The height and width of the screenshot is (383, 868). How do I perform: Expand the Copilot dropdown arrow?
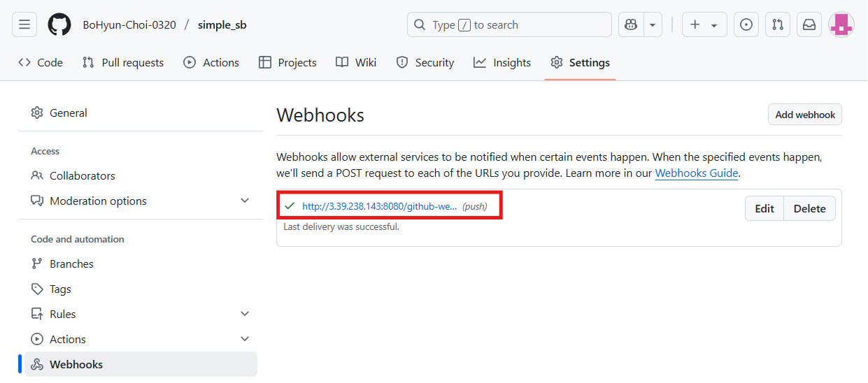click(653, 24)
